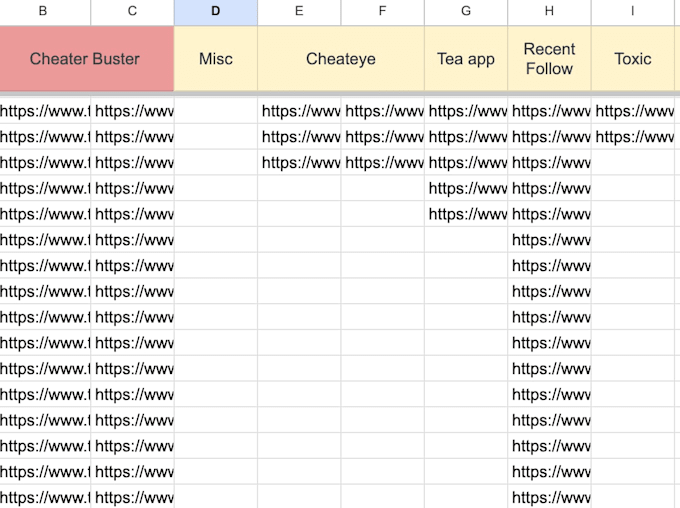This screenshot has height=508, width=680.
Task: Select the highlighted column D header
Action: (x=216, y=12)
